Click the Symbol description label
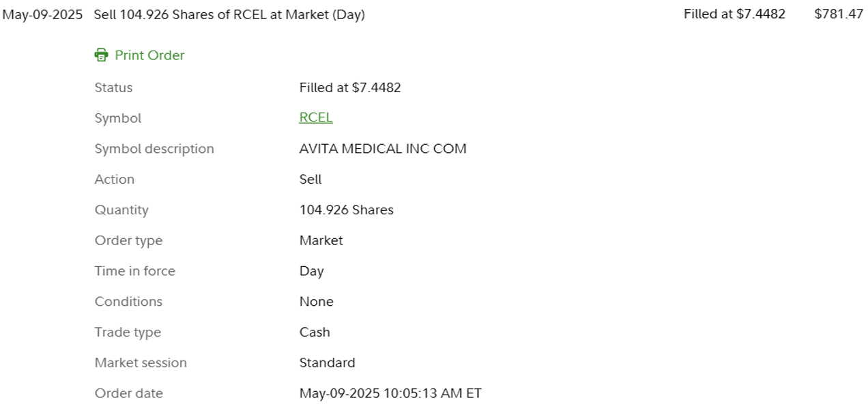The image size is (868, 411). pos(154,149)
